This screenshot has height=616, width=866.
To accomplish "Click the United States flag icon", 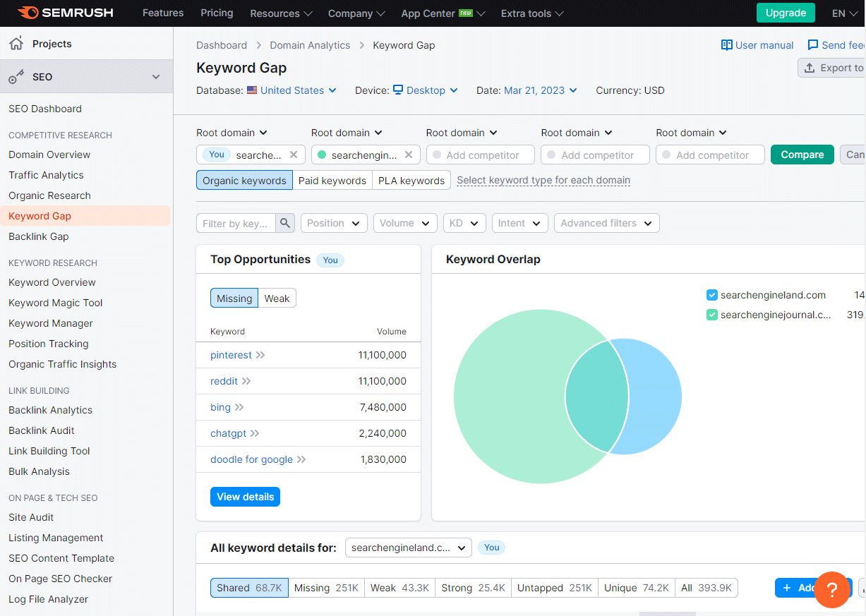I will pos(252,90).
